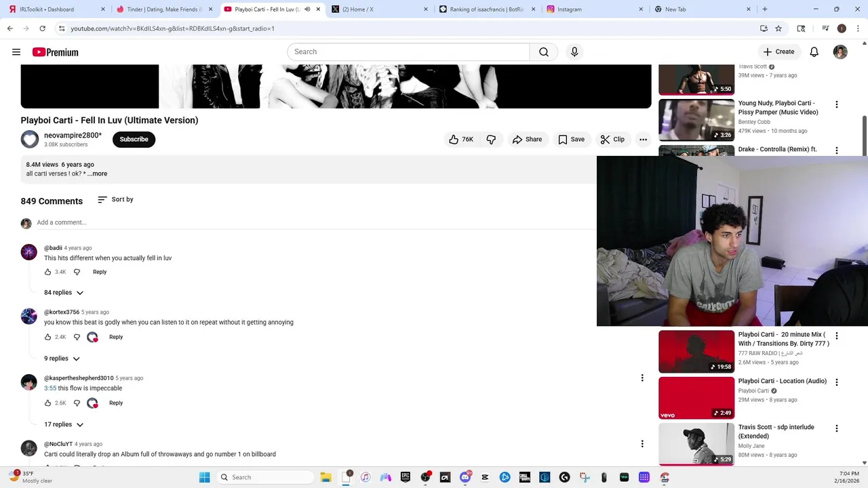Screen dimensions: 868x488
Task: Go to the YouTube Premium home logo
Action: tap(55, 52)
